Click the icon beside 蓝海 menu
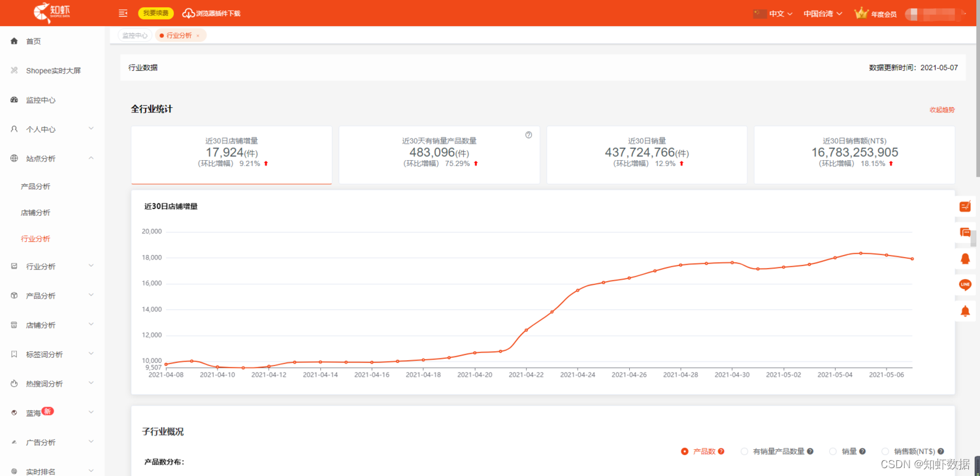This screenshot has height=476, width=980. tap(14, 413)
